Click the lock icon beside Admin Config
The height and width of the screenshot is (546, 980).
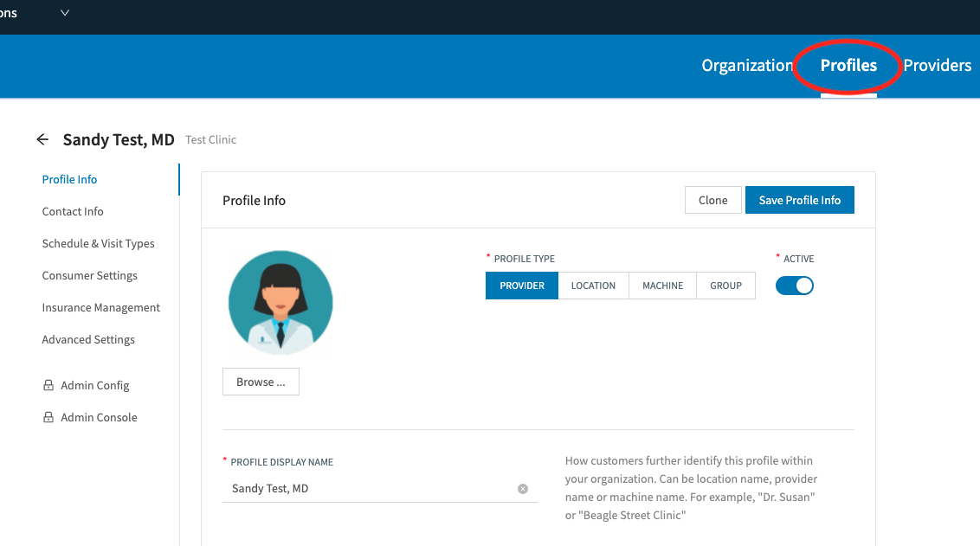(x=48, y=385)
